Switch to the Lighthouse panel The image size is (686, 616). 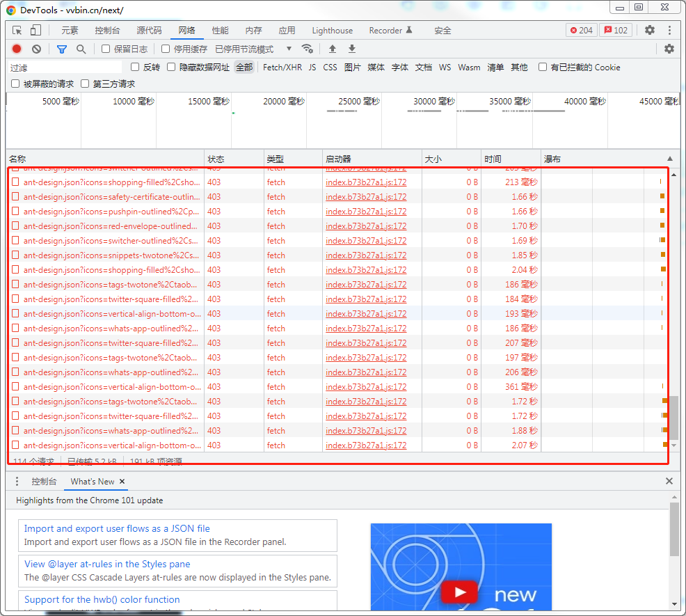[332, 30]
